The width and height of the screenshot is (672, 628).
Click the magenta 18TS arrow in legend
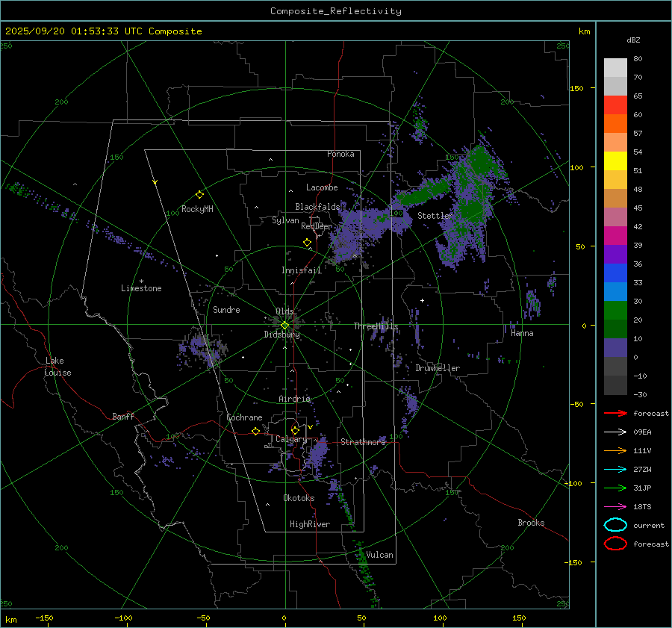tap(615, 506)
